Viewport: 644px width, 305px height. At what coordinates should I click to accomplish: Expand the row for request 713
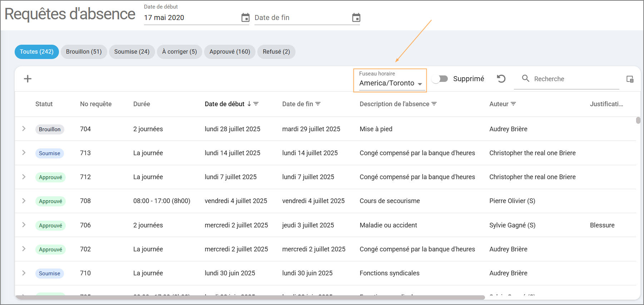point(24,153)
